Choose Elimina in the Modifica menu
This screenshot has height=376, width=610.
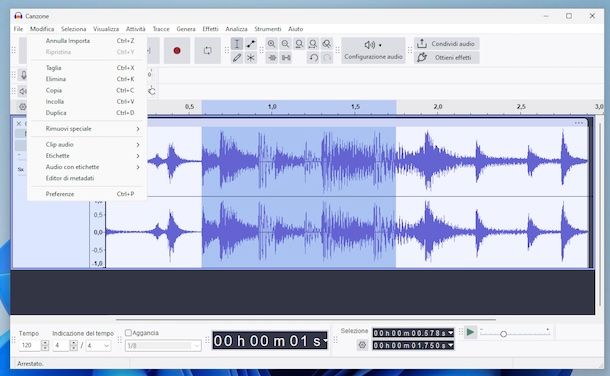pos(87,79)
